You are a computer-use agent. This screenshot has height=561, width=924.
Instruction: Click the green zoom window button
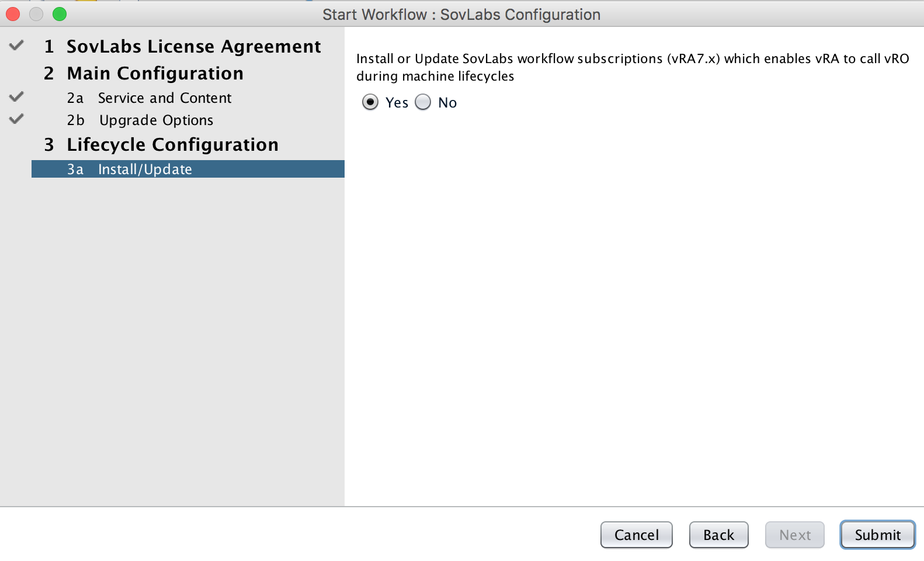pyautogui.click(x=60, y=14)
